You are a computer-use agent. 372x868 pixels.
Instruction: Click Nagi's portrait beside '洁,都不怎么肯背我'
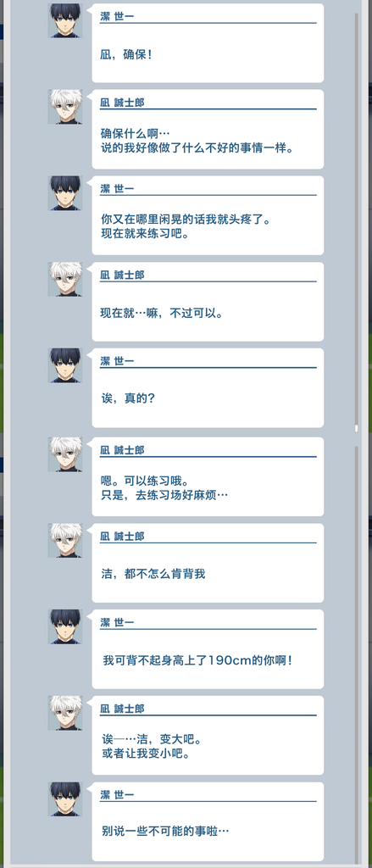pyautogui.click(x=65, y=541)
